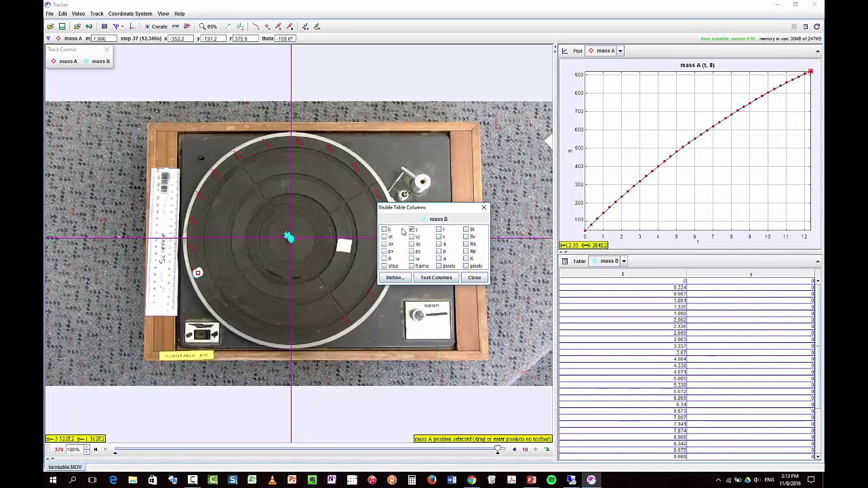868x488 pixels.
Task: Click the Create new track button
Action: click(x=156, y=26)
